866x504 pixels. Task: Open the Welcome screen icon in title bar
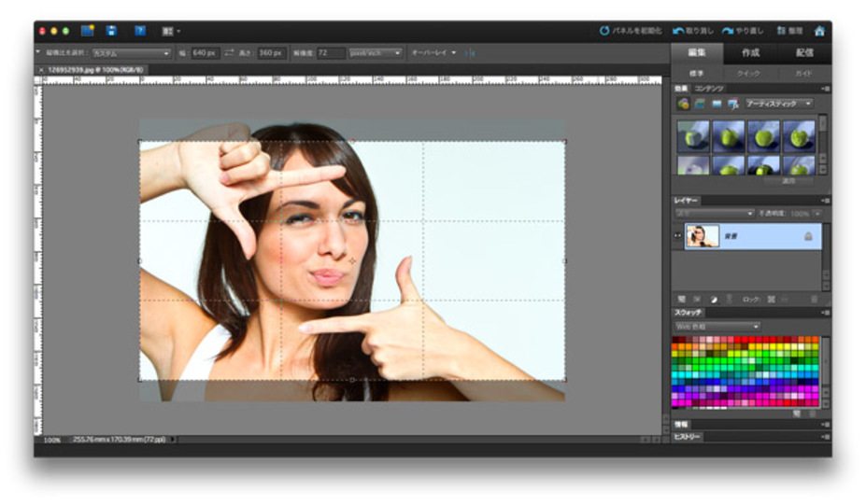point(87,31)
